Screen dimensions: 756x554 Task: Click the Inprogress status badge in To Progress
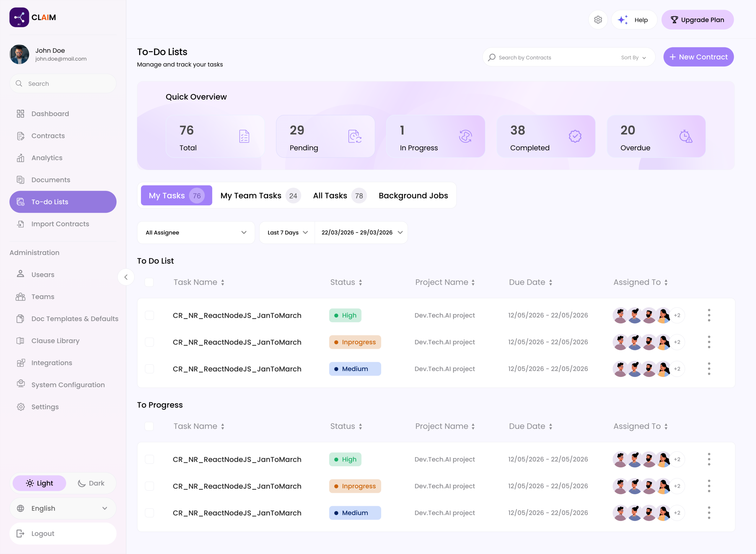tap(355, 486)
